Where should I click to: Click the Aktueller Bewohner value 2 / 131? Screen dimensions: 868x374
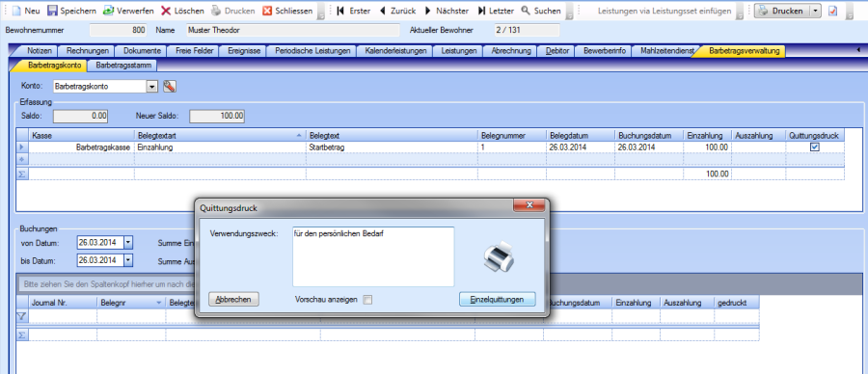(527, 30)
